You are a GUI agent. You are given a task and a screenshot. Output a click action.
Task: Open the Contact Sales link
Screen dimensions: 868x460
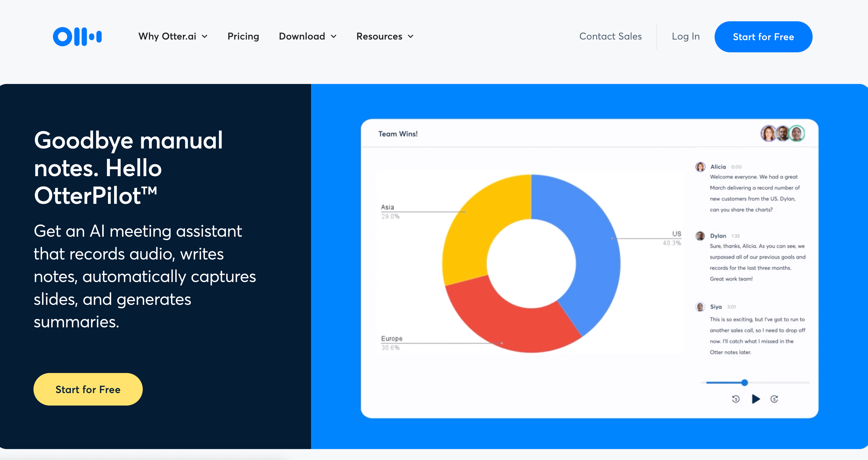click(x=610, y=37)
